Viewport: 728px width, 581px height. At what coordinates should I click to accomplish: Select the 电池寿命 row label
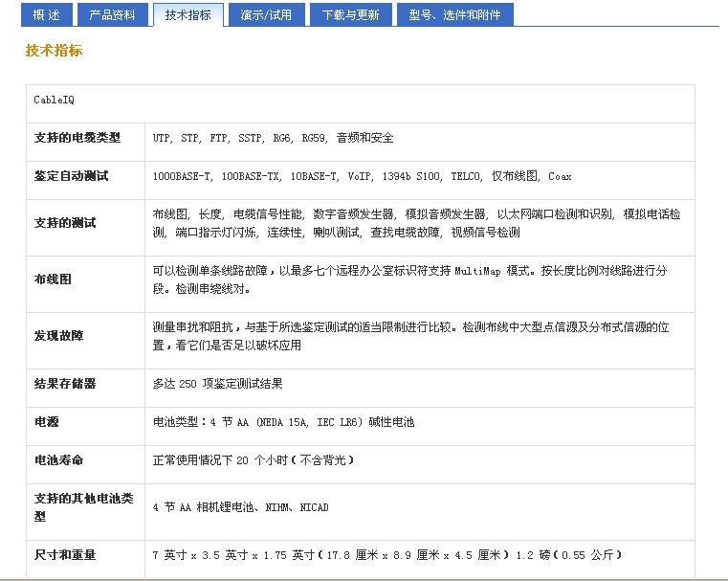(58, 459)
